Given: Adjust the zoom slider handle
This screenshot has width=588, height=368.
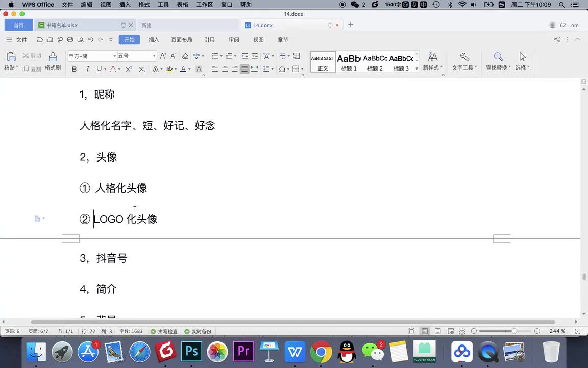Looking at the screenshot, I should (x=514, y=331).
